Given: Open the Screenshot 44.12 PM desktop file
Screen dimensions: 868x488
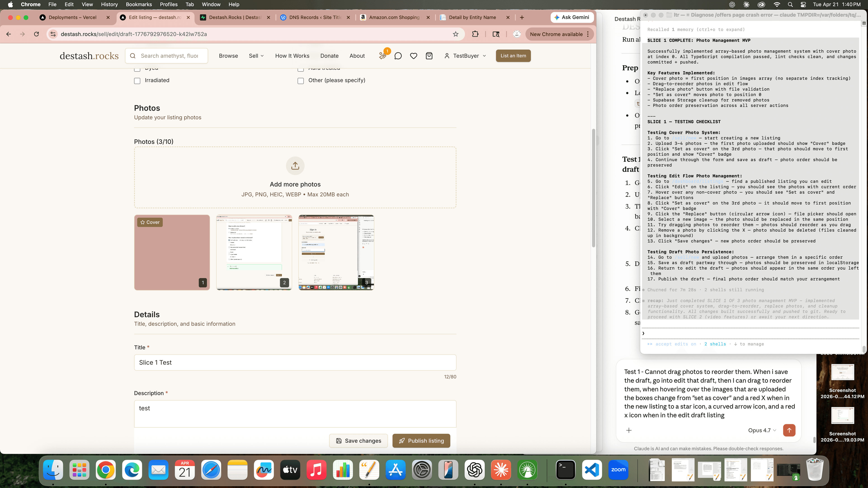Looking at the screenshot, I should [x=842, y=381].
